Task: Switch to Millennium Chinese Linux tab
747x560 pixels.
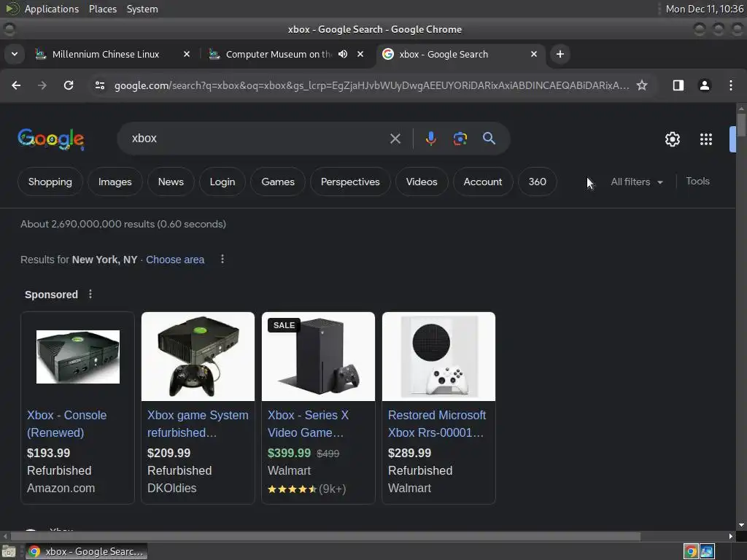Action: tap(106, 54)
